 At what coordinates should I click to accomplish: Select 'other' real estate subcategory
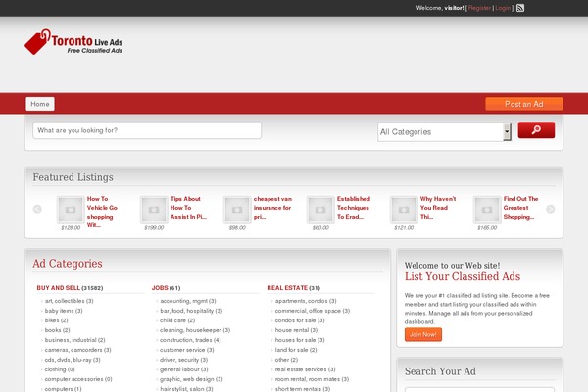(282, 360)
